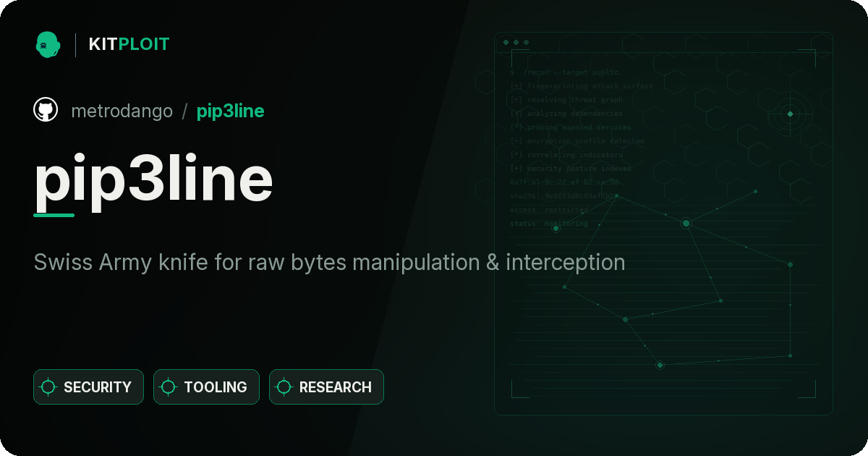Click the 'security posture indexed' terminal line
The image size is (868, 456).
click(570, 169)
